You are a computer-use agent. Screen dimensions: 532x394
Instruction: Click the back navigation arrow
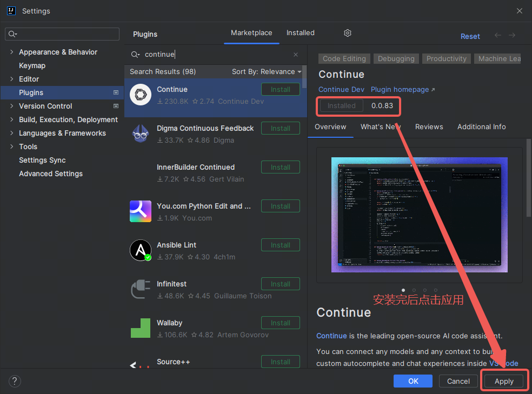(498, 35)
